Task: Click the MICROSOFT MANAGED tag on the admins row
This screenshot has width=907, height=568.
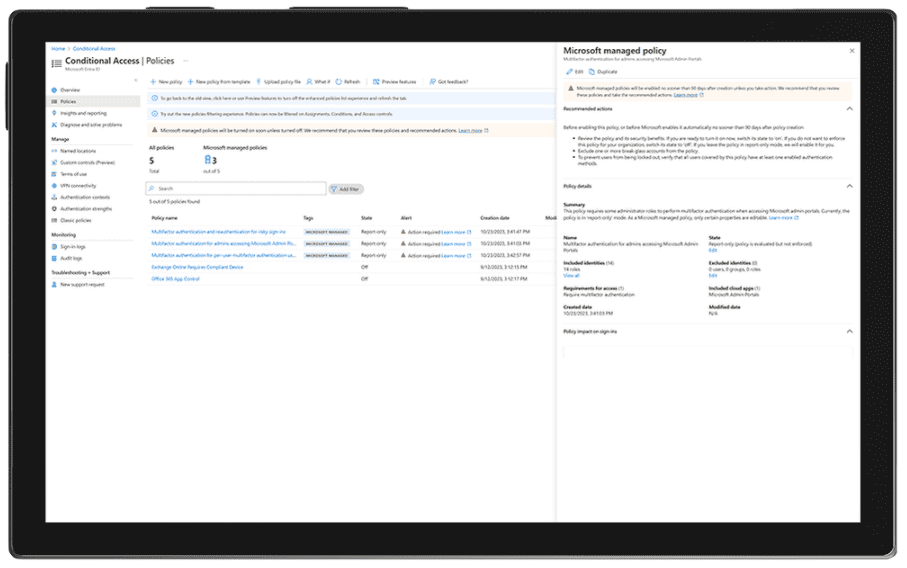Action: click(327, 244)
